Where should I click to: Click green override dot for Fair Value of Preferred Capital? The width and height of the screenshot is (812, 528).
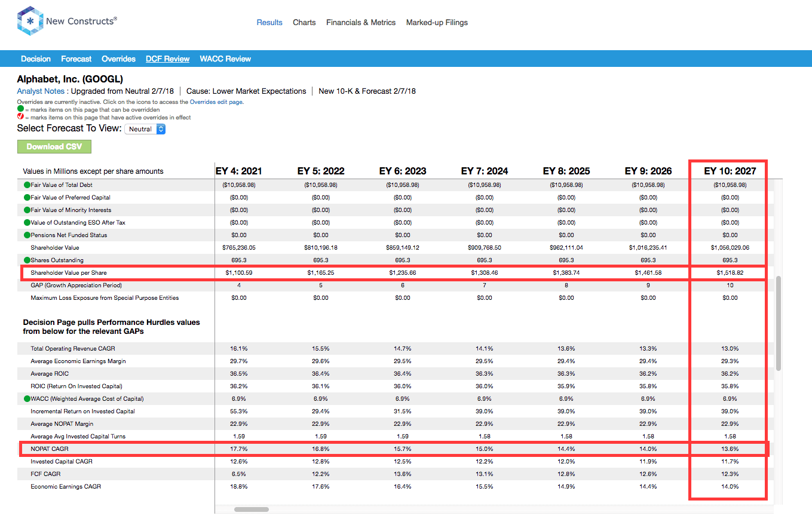(x=27, y=198)
